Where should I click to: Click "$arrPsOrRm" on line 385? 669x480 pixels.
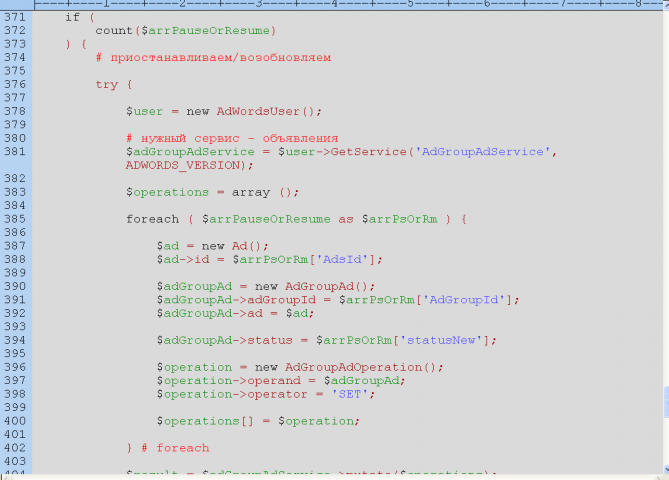click(x=399, y=219)
